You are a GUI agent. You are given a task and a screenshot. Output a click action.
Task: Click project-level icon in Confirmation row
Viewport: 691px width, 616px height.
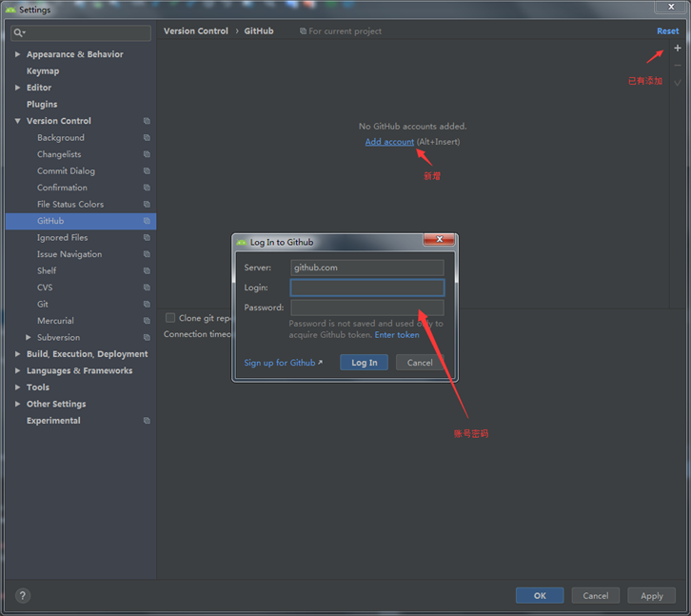147,188
